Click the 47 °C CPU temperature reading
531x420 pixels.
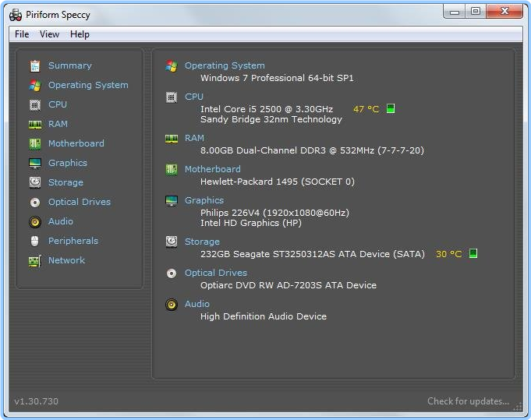tap(366, 109)
